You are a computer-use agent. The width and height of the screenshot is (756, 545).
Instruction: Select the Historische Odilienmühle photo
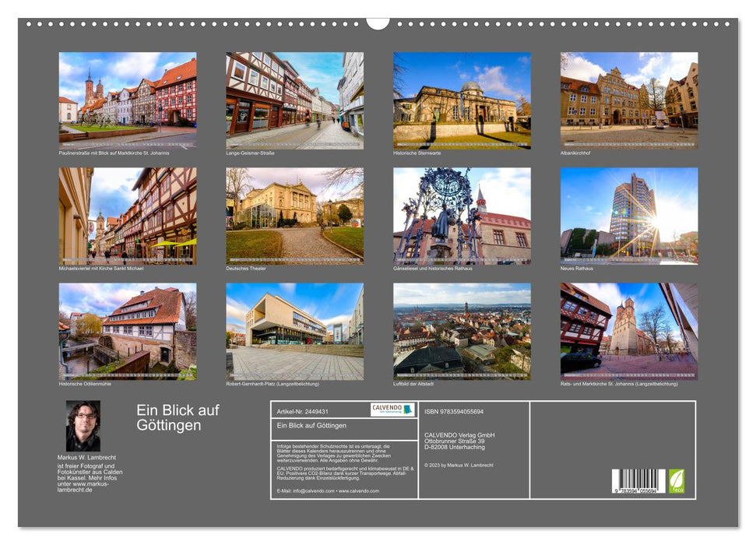click(x=127, y=332)
